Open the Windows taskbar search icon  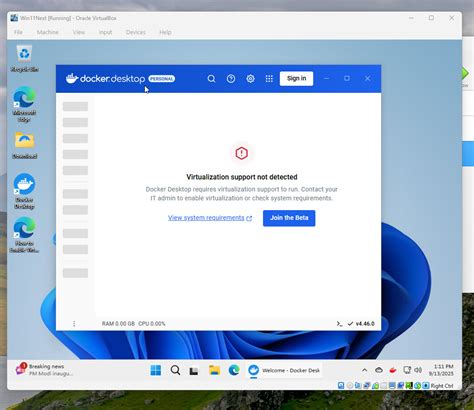click(175, 370)
